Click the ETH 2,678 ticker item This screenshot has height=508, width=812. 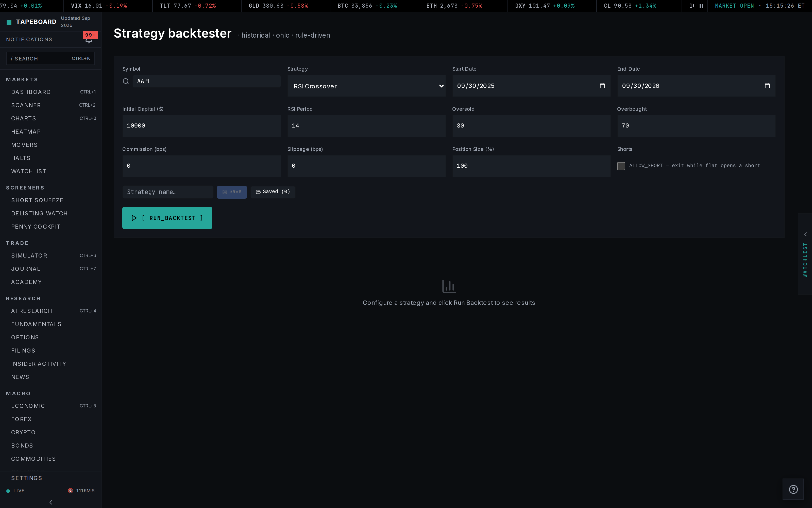(463, 6)
